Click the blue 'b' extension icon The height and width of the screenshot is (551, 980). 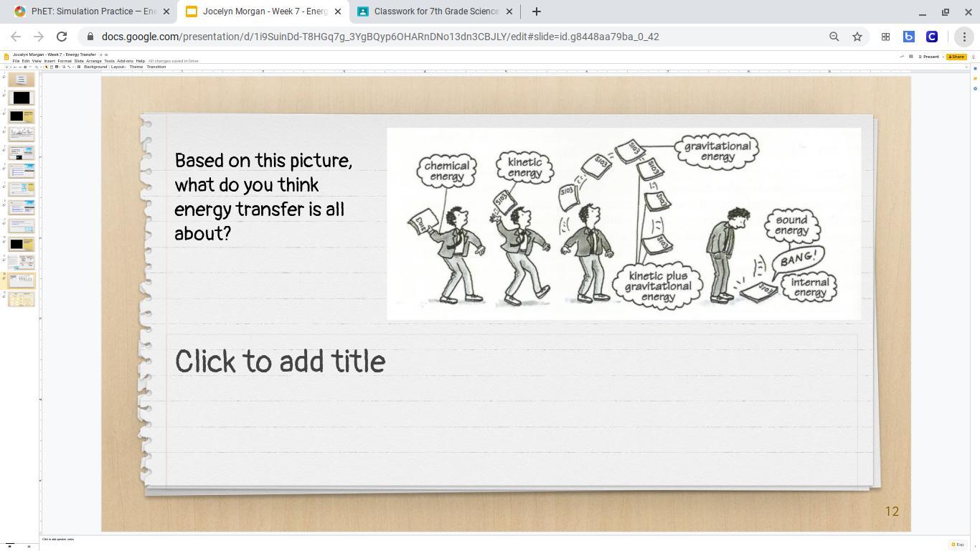908,37
